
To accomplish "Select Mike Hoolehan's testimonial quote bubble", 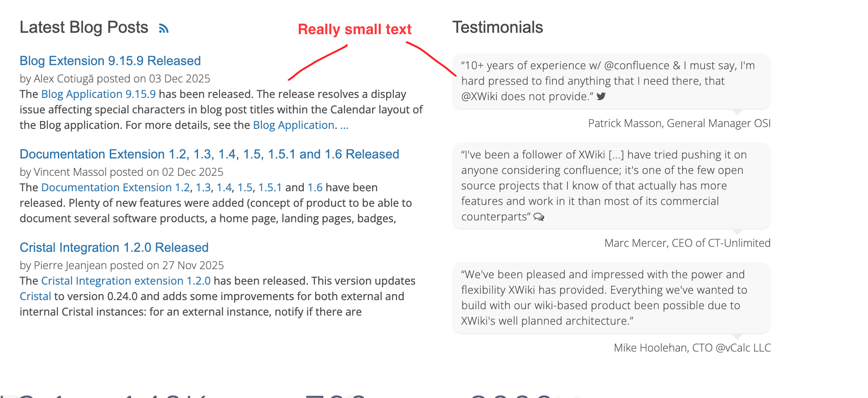I will pyautogui.click(x=611, y=298).
